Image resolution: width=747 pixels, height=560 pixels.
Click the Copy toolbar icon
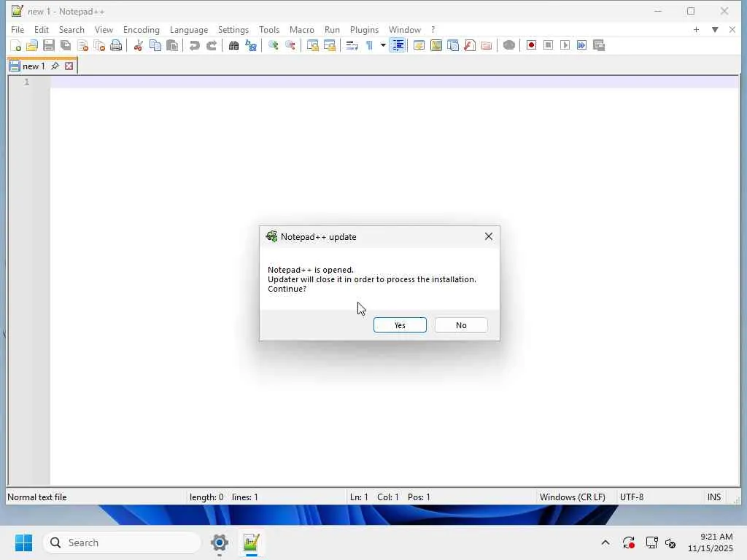coord(155,46)
